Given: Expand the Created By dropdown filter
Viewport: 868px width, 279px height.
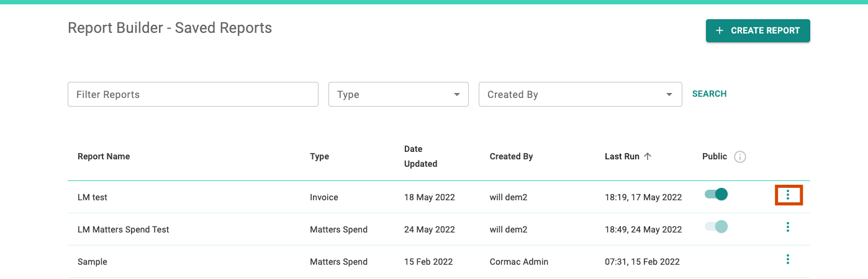Looking at the screenshot, I should click(580, 94).
